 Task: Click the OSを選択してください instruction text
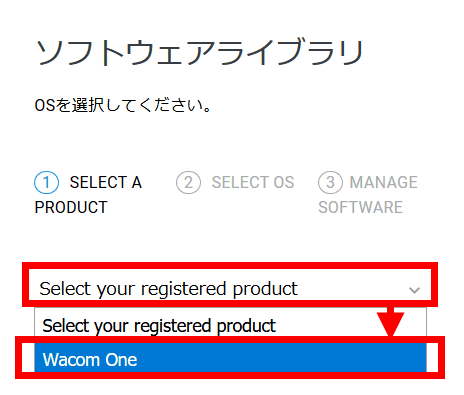click(x=123, y=105)
